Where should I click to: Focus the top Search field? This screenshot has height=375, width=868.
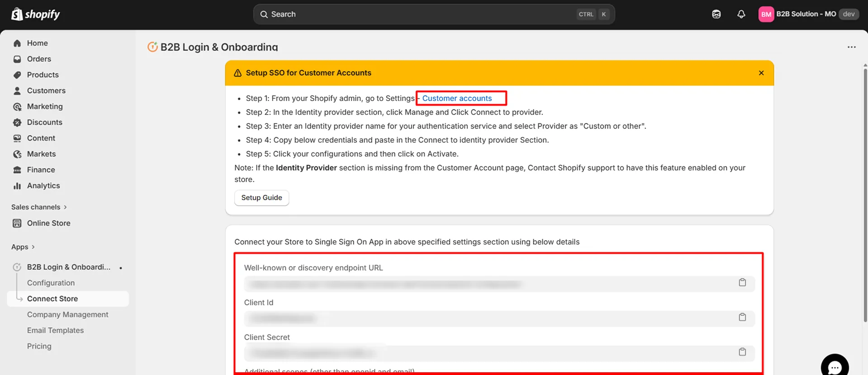tap(434, 14)
